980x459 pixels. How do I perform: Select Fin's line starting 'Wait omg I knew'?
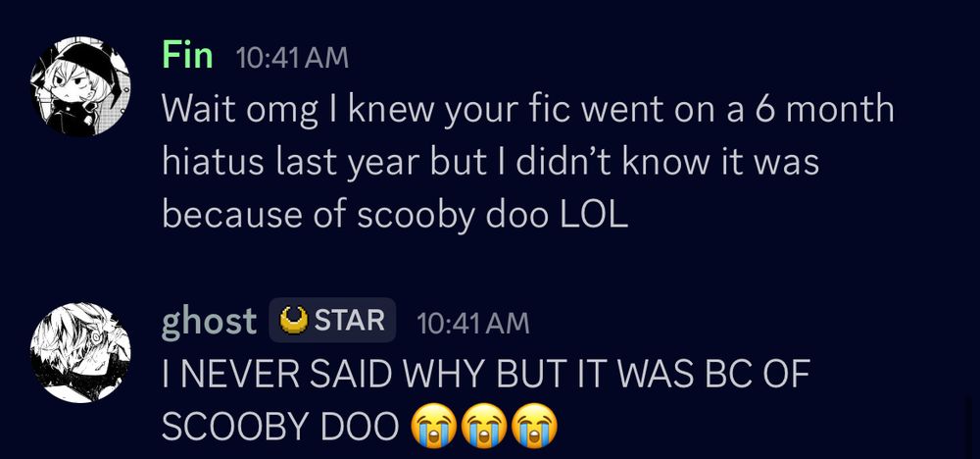pyautogui.click(x=528, y=110)
